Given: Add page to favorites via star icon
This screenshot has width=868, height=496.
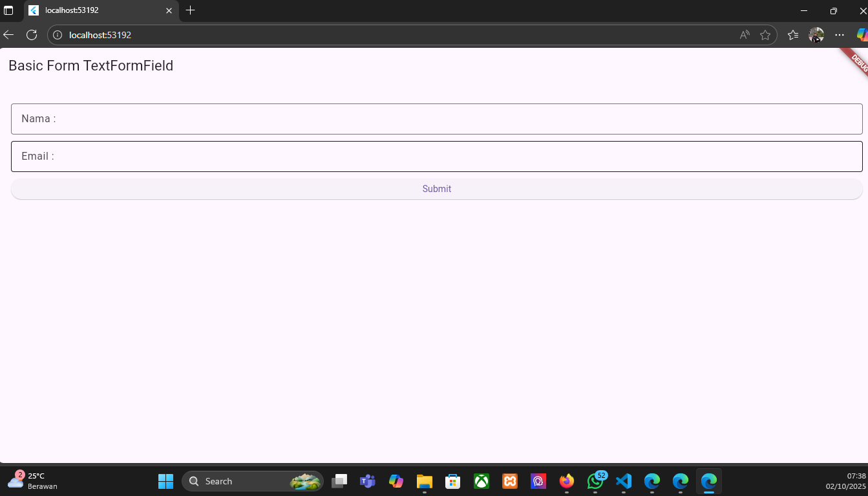Looking at the screenshot, I should point(766,35).
